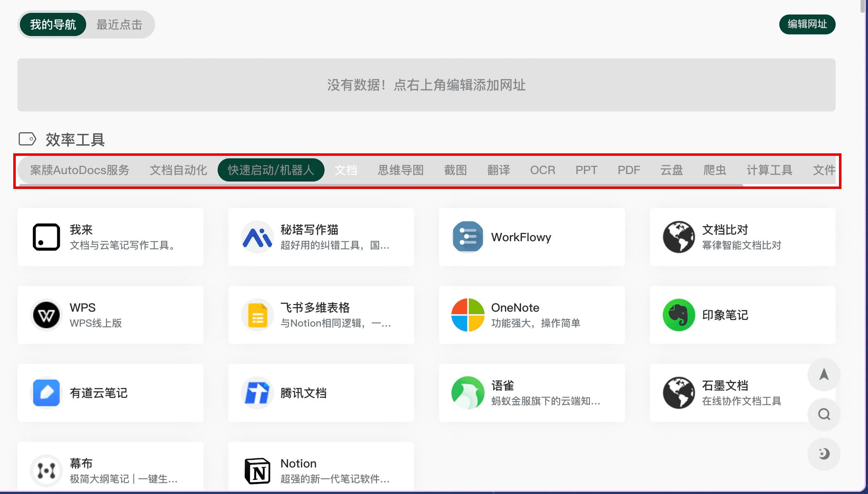Open the 有道云笔记 link title
The height and width of the screenshot is (494, 868).
99,393
